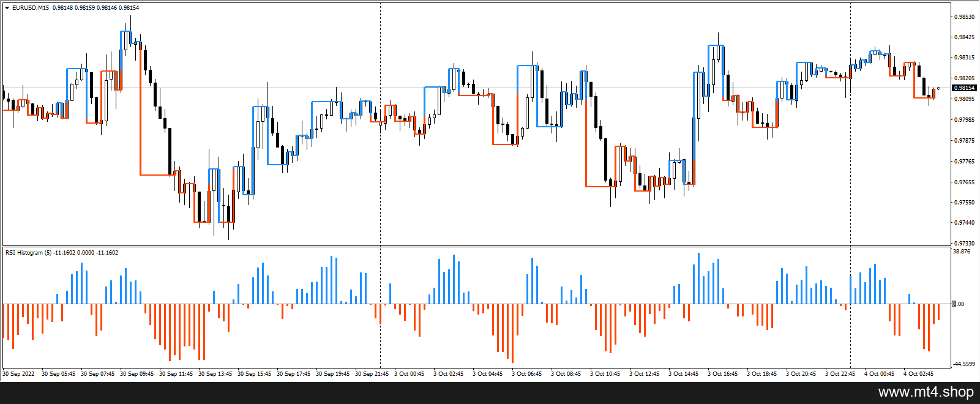Click the 0.97875 price scale label
Viewport: 980px width, 404px height.
click(965, 141)
